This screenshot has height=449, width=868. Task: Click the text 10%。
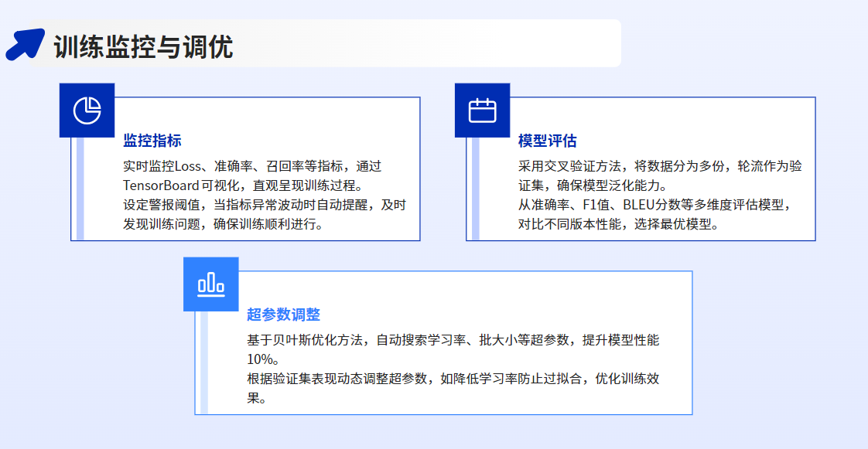[263, 359]
